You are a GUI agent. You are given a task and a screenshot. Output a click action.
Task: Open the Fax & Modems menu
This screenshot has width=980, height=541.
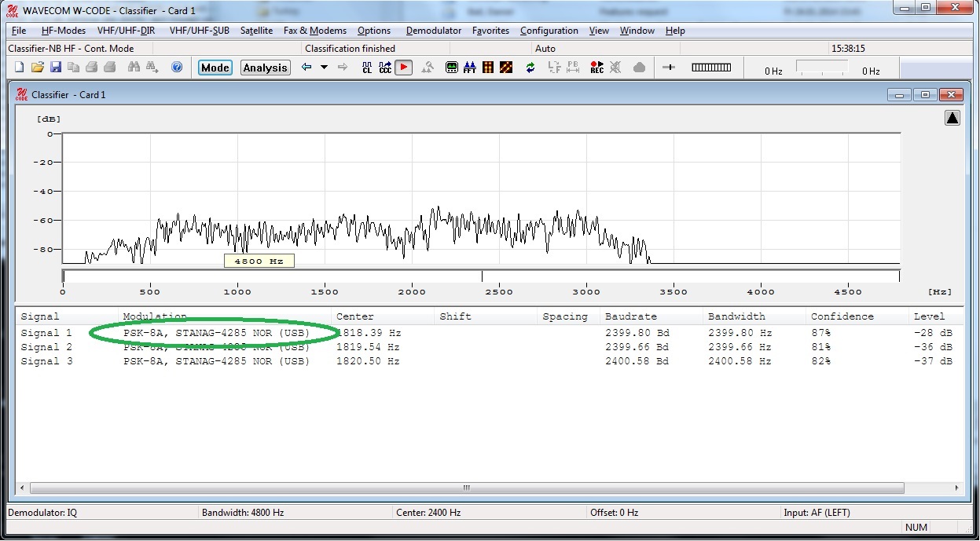point(315,31)
